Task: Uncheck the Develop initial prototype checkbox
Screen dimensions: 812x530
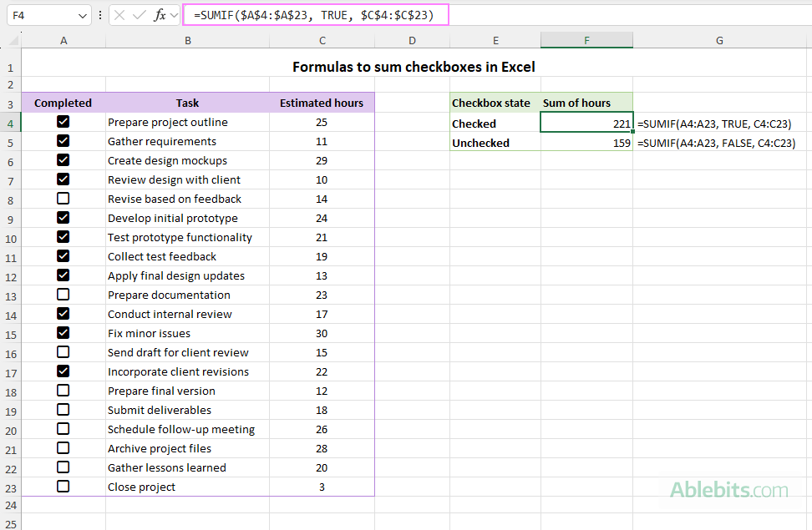Action: 63,217
